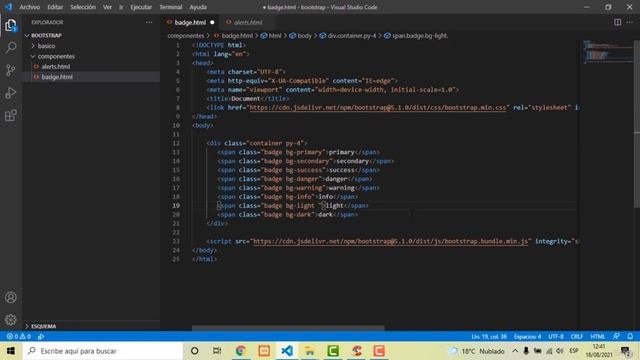The width and height of the screenshot is (640, 360).
Task: Click the line and column indicator
Action: click(489, 337)
